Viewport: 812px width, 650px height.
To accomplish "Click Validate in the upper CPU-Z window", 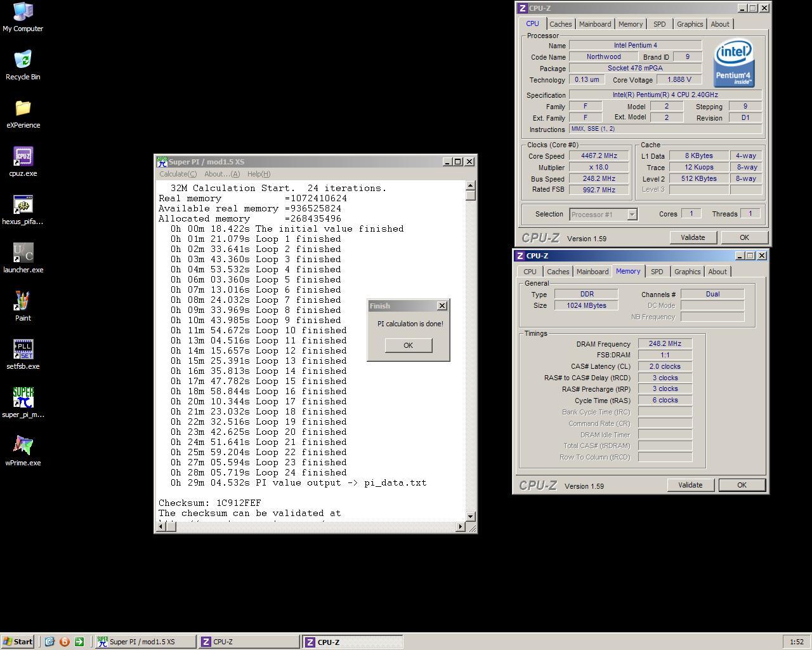I will (x=693, y=237).
